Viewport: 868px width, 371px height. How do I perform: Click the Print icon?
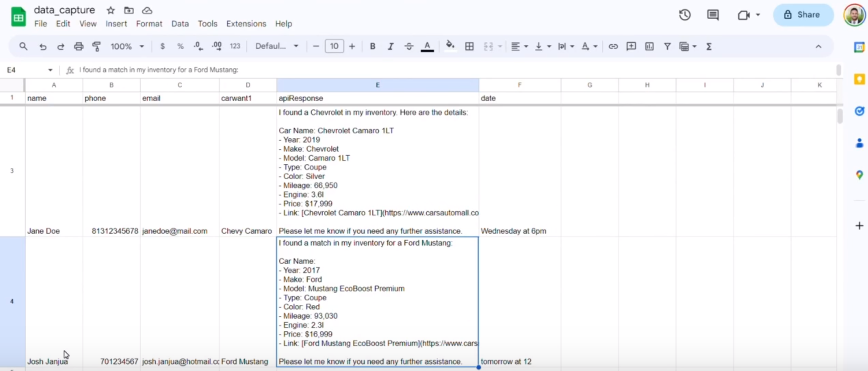point(78,47)
